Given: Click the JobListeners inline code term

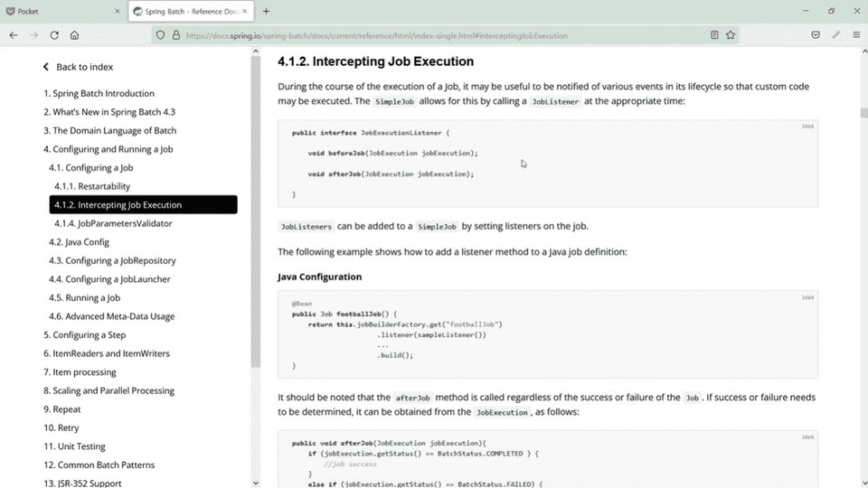Looking at the screenshot, I should coord(306,227).
